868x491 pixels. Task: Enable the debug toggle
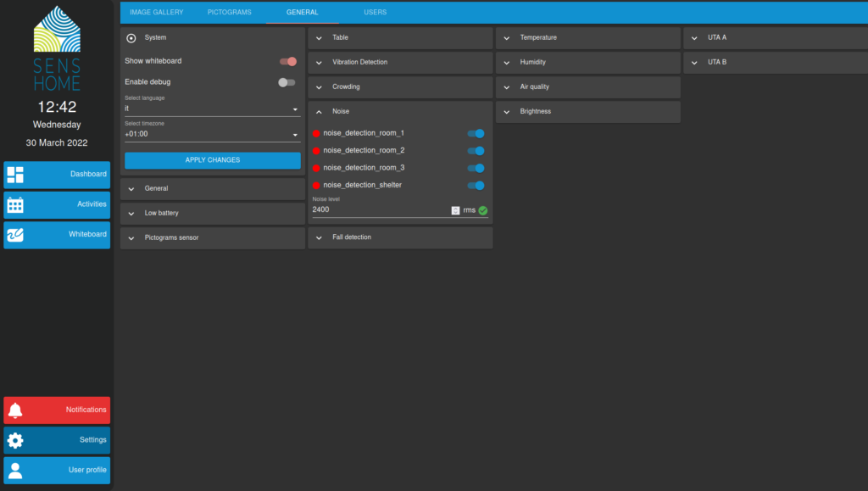(287, 82)
